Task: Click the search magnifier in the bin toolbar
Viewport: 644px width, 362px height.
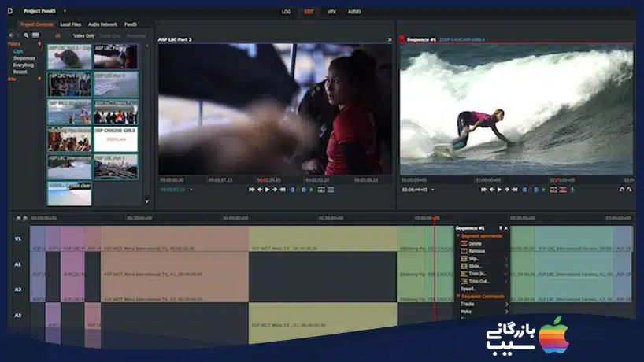Action: click(26, 35)
